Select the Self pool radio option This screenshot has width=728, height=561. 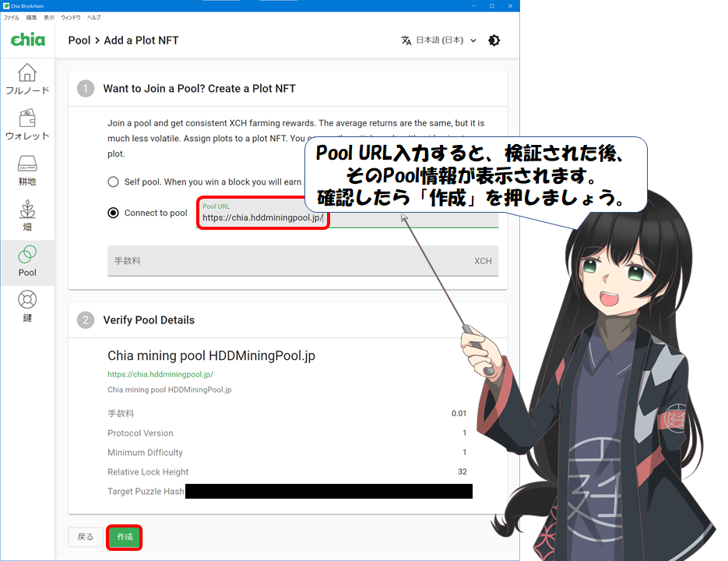(x=113, y=182)
